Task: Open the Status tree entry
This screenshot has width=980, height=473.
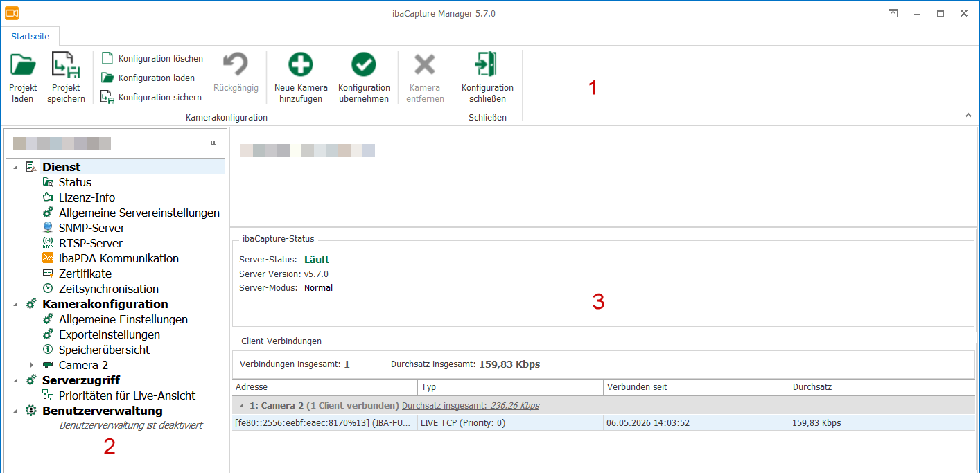Action: (x=75, y=182)
